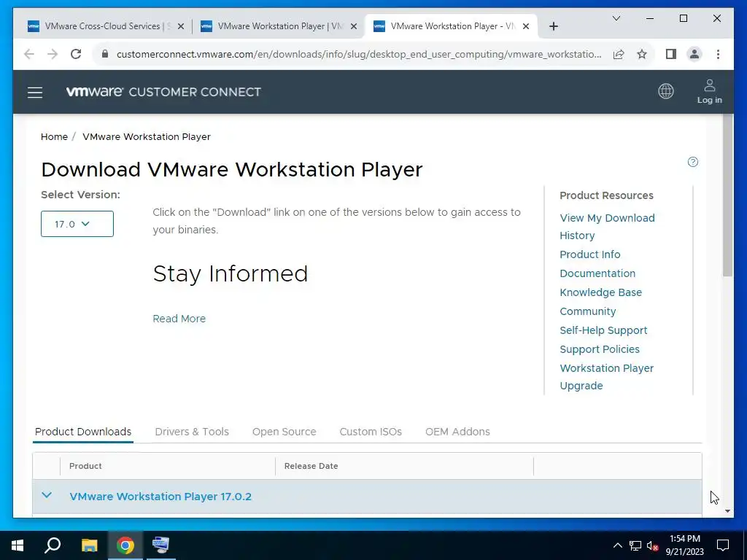Click the Product column header

(x=85, y=466)
